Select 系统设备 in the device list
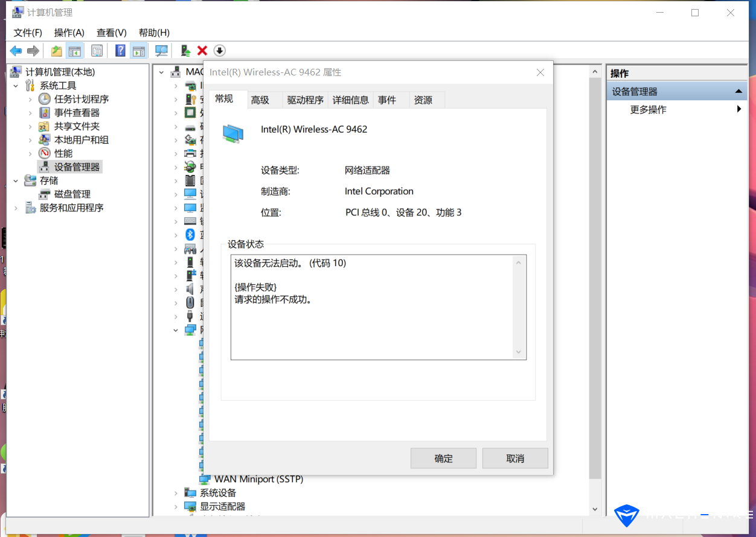The height and width of the screenshot is (537, 756). tap(218, 493)
